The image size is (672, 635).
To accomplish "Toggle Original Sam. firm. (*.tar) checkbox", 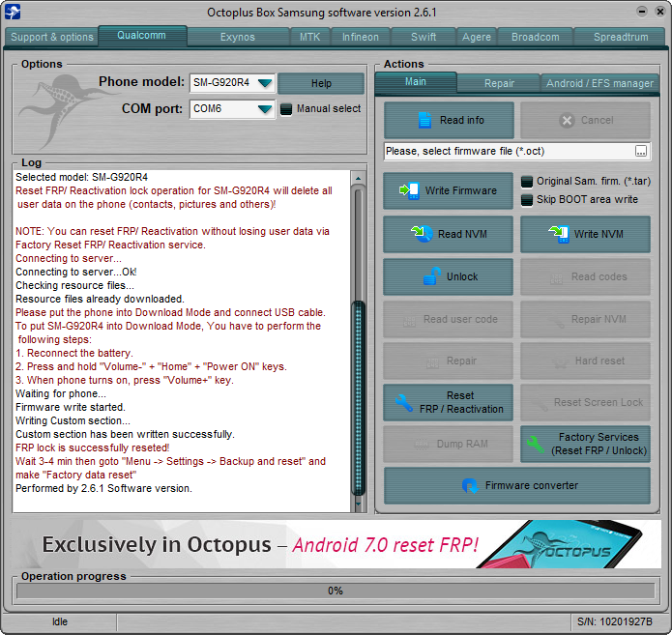I will pyautogui.click(x=527, y=182).
